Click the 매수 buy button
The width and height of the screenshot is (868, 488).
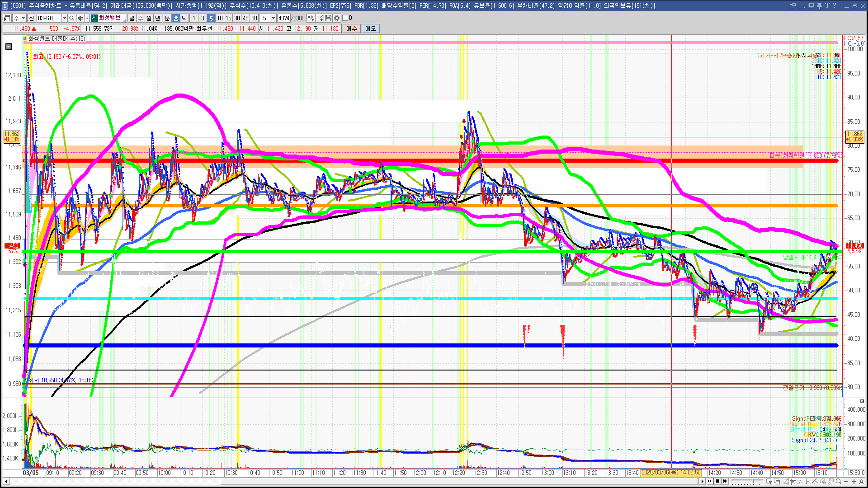(x=352, y=28)
